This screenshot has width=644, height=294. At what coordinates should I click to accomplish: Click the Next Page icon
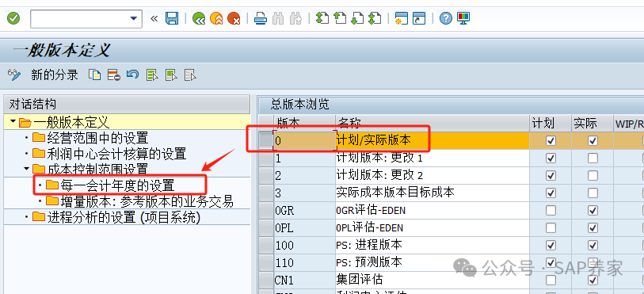[357, 18]
